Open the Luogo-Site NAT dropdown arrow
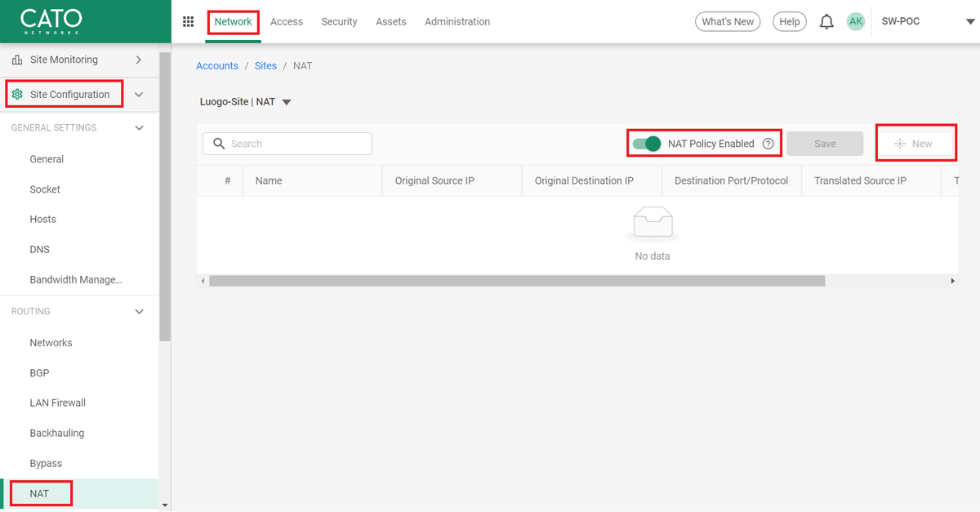The width and height of the screenshot is (980, 512). (x=286, y=103)
